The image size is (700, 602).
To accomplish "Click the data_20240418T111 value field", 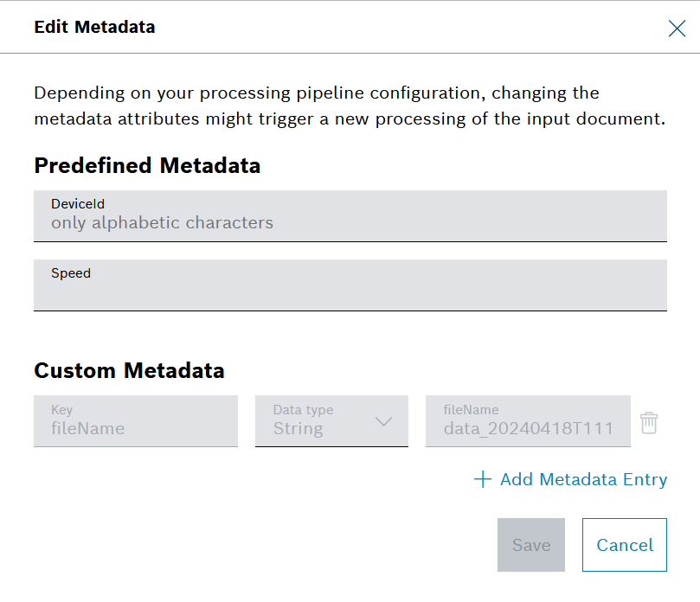I will [x=528, y=422].
